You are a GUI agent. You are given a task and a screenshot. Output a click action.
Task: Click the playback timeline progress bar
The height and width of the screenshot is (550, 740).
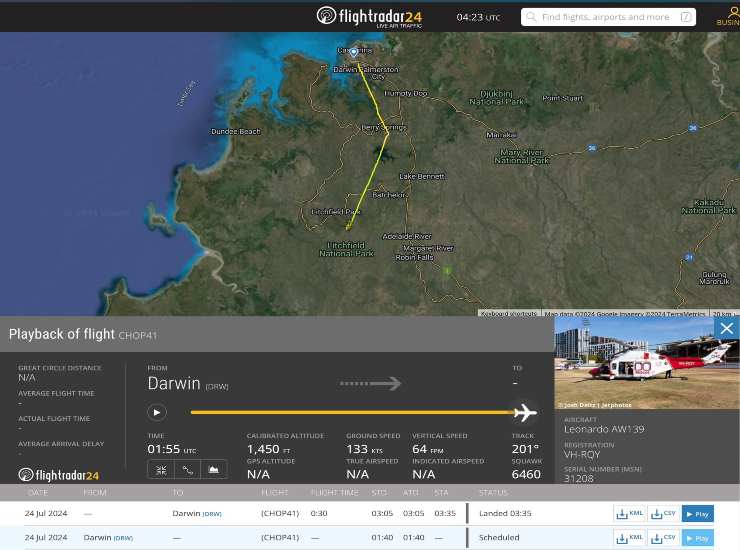[x=350, y=412]
